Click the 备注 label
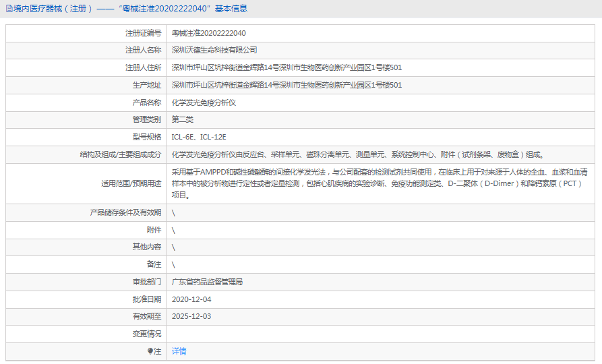The image size is (602, 364). [154, 264]
